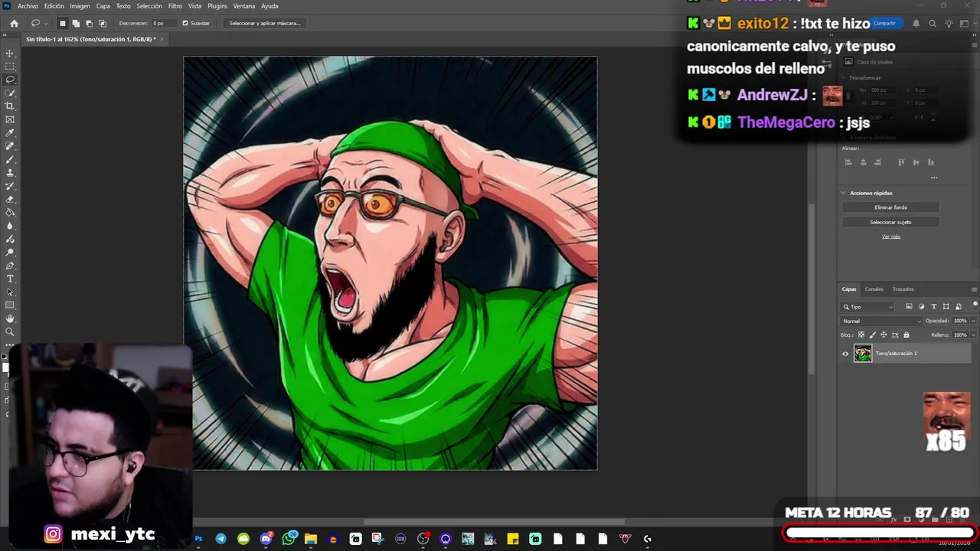This screenshot has width=980, height=551.
Task: Select the Pen tool
Action: (x=10, y=266)
